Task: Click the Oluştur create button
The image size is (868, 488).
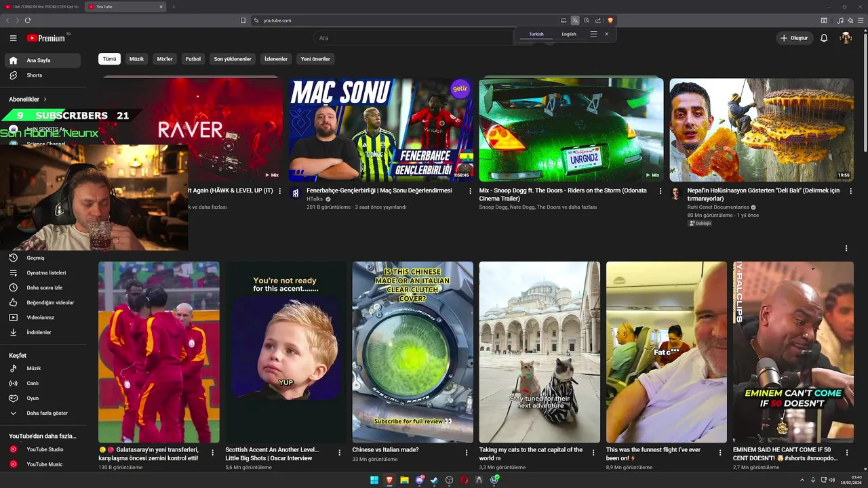Action: point(794,38)
